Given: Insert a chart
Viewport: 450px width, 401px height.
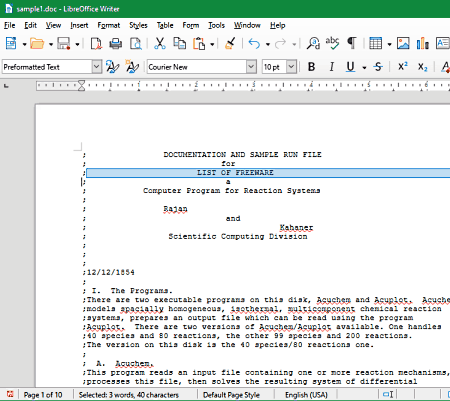Looking at the screenshot, I should coord(423,43).
